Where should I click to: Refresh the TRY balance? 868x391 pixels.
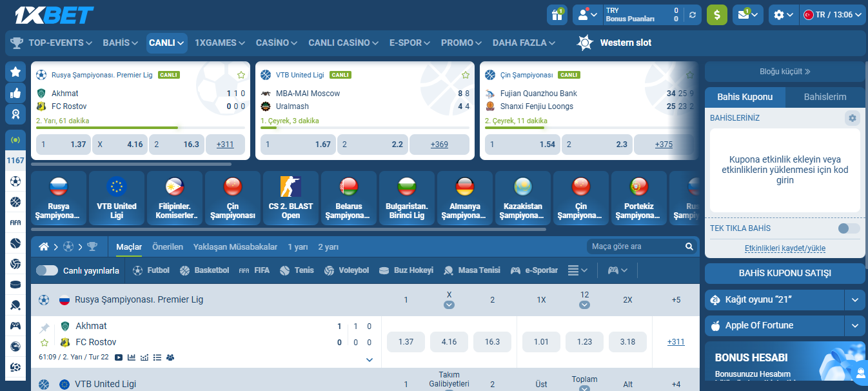click(x=693, y=15)
